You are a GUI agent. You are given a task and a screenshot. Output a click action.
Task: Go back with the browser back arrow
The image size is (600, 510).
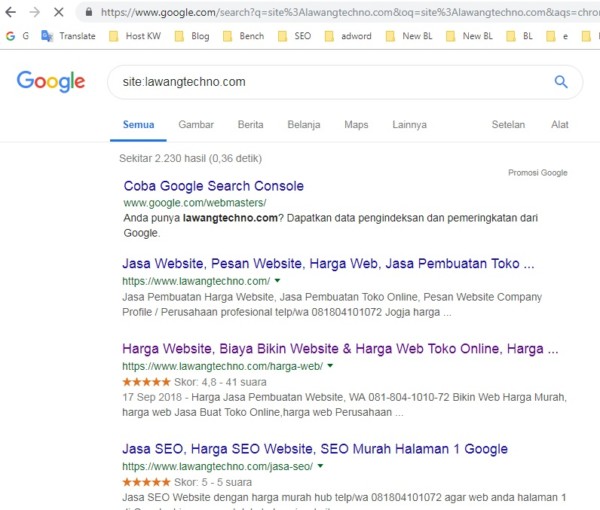click(11, 12)
